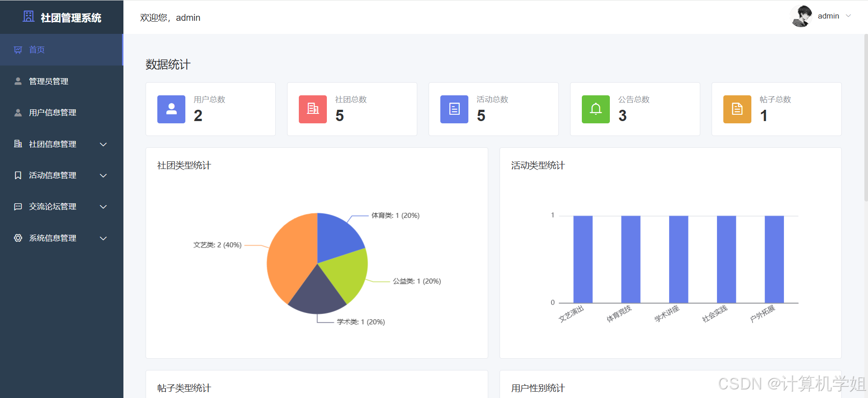Click the person icon next to 管理员管理

point(18,81)
